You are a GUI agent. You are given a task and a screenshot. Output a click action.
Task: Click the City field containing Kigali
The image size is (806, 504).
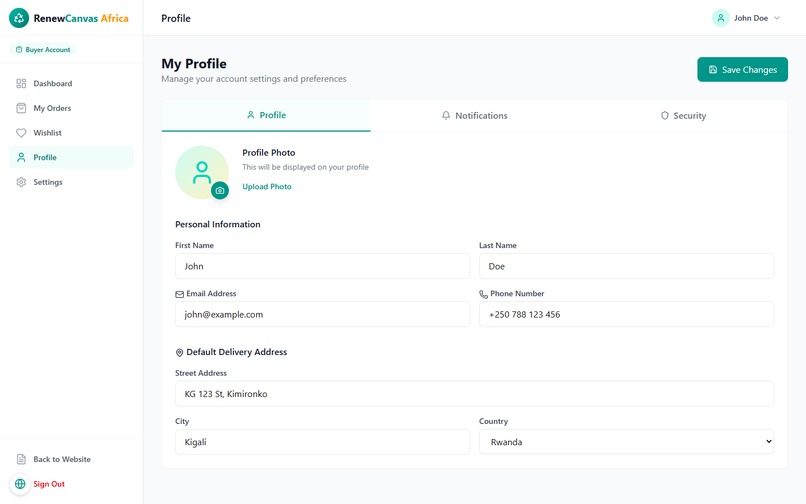(322, 442)
